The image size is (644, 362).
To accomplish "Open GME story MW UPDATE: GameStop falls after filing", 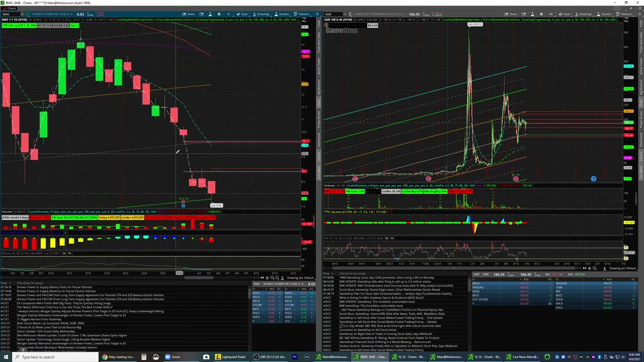I will point(385,282).
